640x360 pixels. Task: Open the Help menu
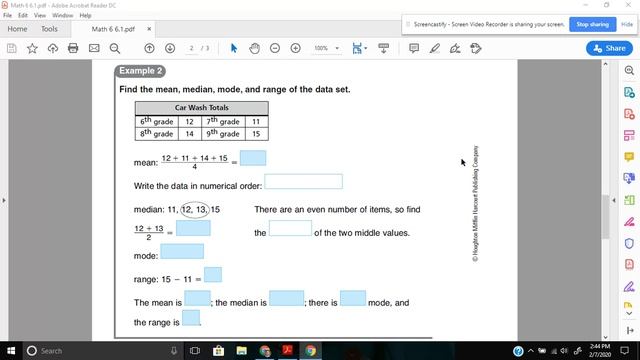coord(85,15)
